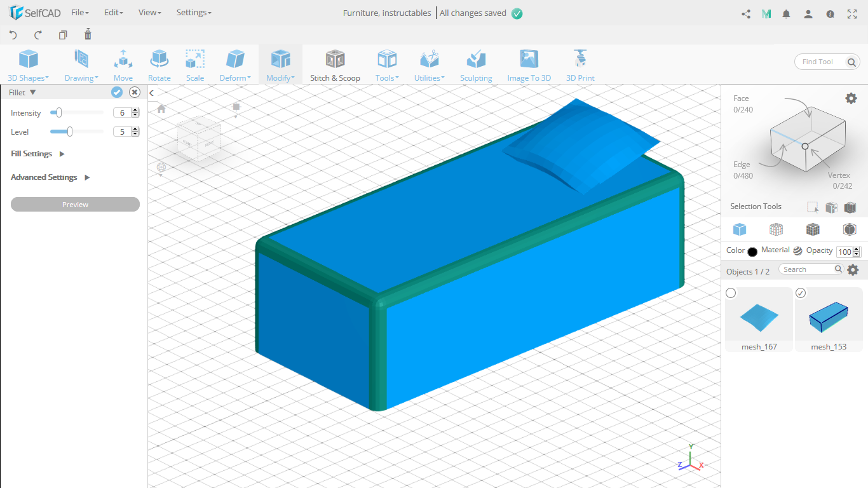Click the Level value field
868x488 pixels.
click(122, 132)
